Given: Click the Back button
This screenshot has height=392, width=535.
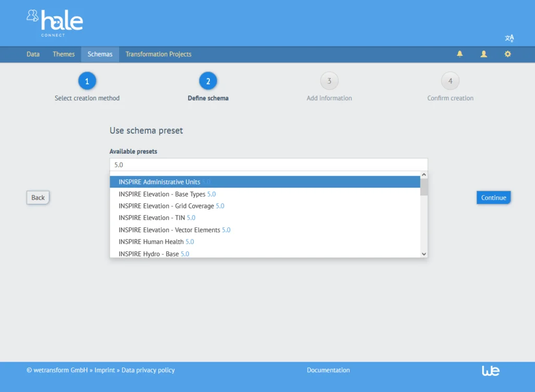Looking at the screenshot, I should tap(38, 197).
